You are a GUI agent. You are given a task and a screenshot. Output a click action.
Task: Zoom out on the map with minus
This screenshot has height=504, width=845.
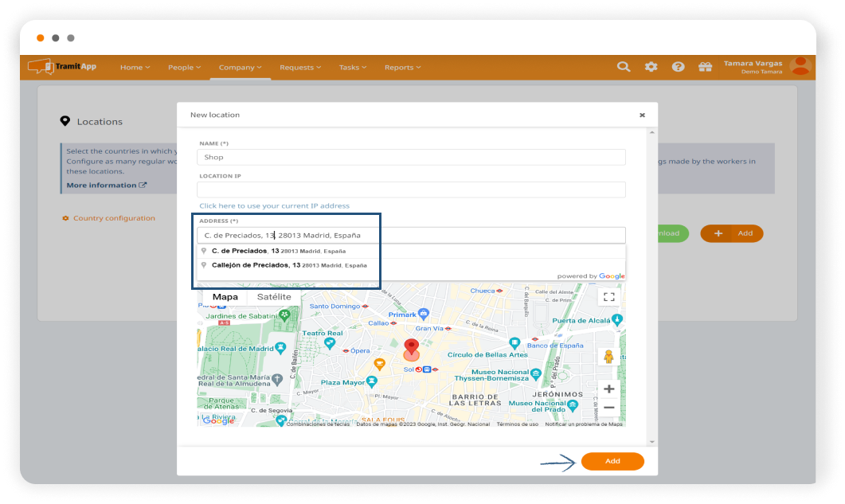tap(609, 408)
